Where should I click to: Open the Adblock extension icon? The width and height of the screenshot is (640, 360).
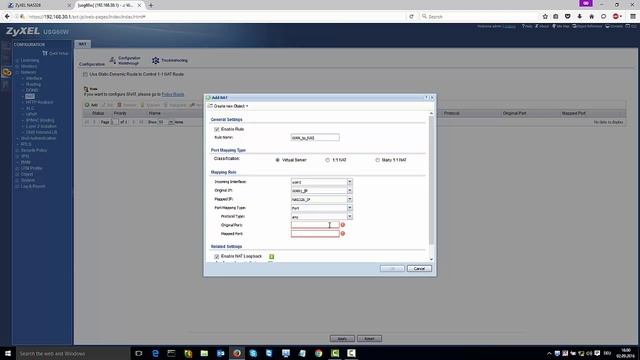(x=616, y=16)
